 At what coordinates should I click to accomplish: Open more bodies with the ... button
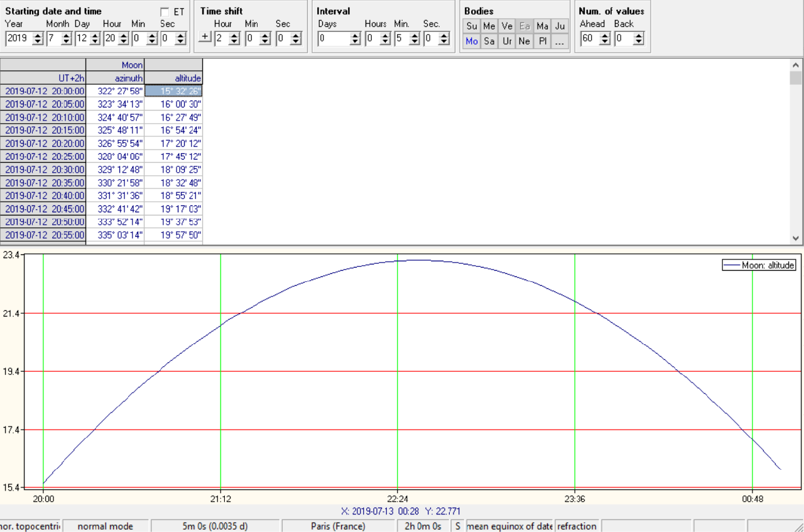click(x=560, y=41)
